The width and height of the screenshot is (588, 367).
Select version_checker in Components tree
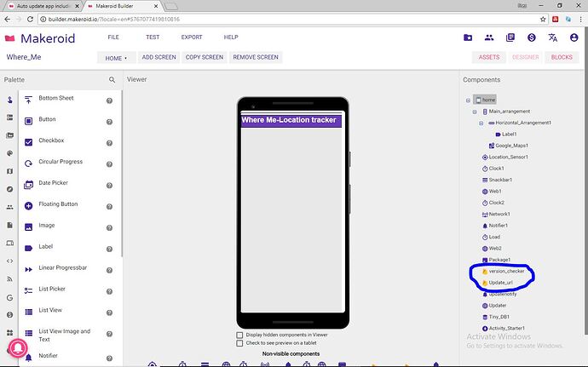[x=504, y=271]
